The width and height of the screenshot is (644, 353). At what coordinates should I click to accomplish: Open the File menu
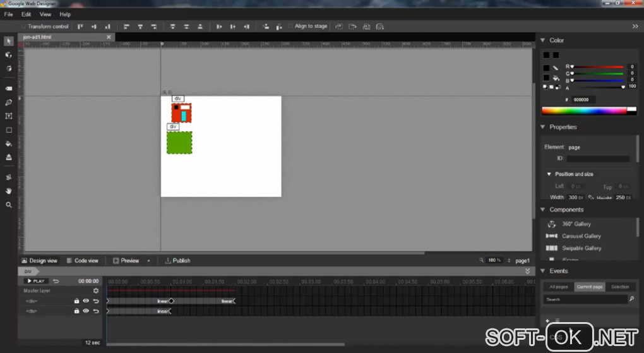(x=9, y=15)
